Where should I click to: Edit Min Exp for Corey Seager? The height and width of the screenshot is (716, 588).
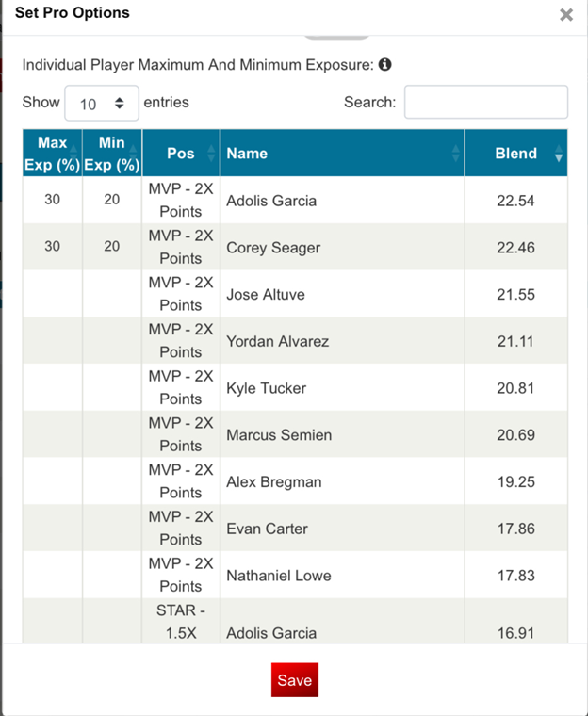tap(111, 247)
